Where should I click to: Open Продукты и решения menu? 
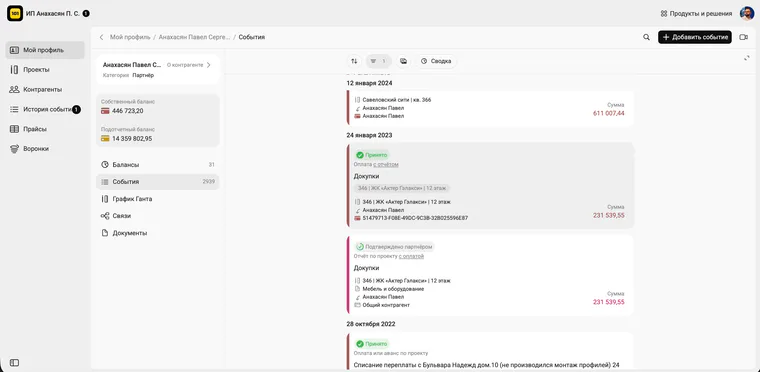tap(696, 14)
